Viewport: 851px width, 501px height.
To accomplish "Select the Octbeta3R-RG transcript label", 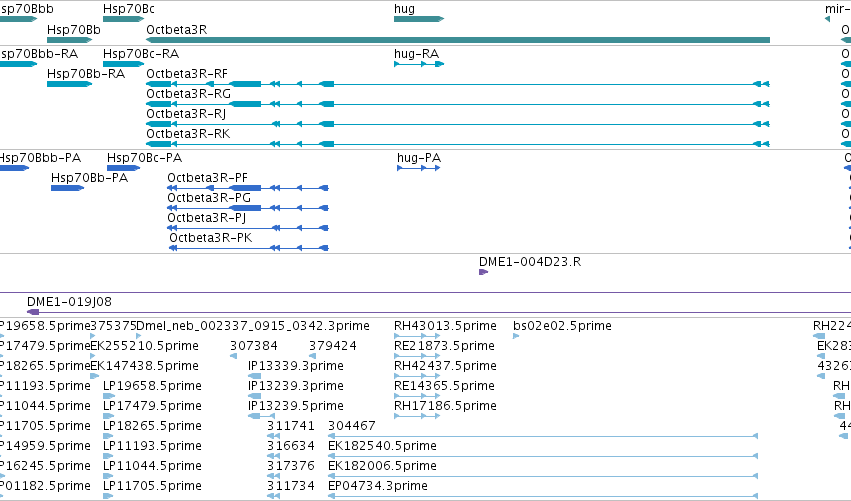I will (188, 94).
